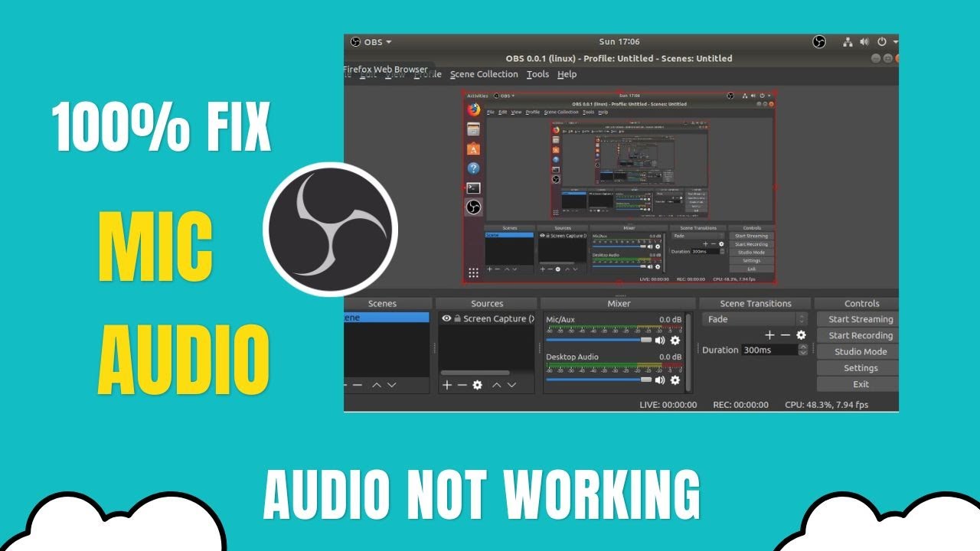Screen dimensions: 980x551
Task: Open the OBS application menu in the top bar
Action: (x=371, y=42)
